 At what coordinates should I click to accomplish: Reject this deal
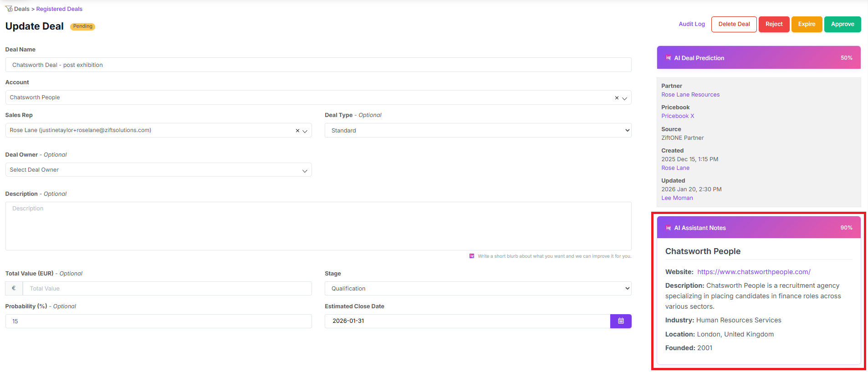click(x=774, y=24)
